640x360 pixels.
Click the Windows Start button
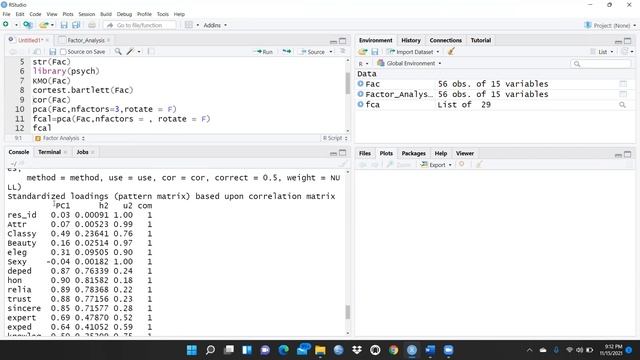point(191,350)
